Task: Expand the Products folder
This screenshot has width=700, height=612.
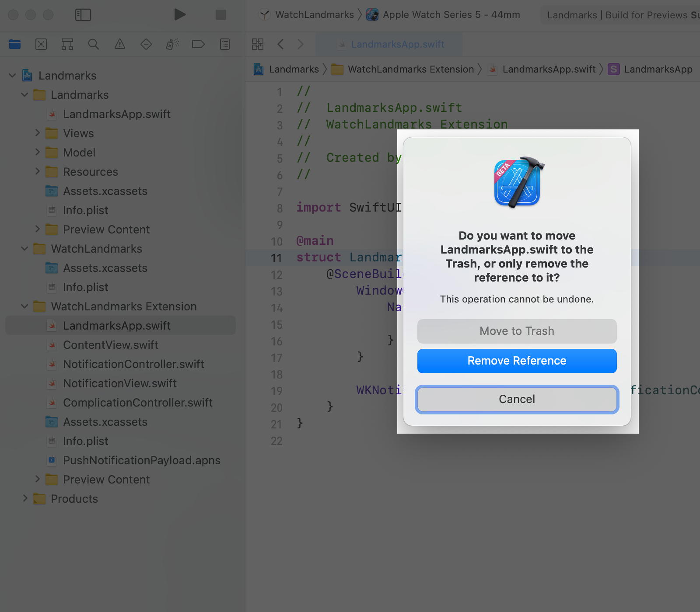Action: [x=25, y=498]
